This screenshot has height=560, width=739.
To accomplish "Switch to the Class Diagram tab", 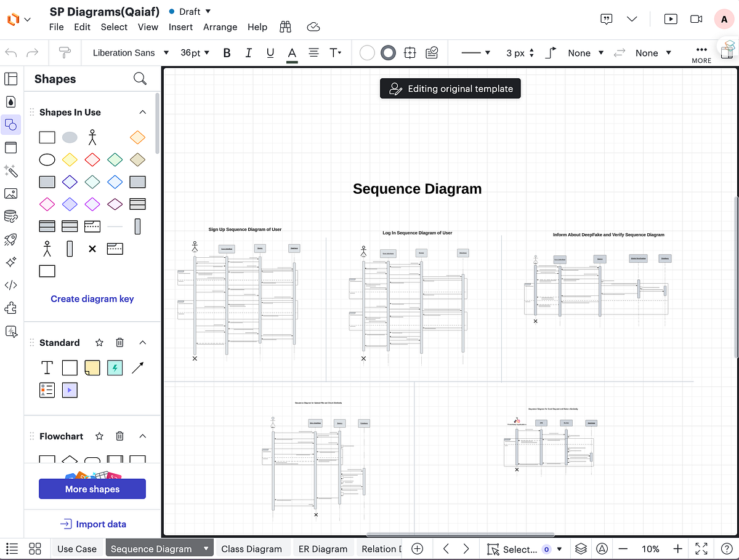I will [x=252, y=548].
